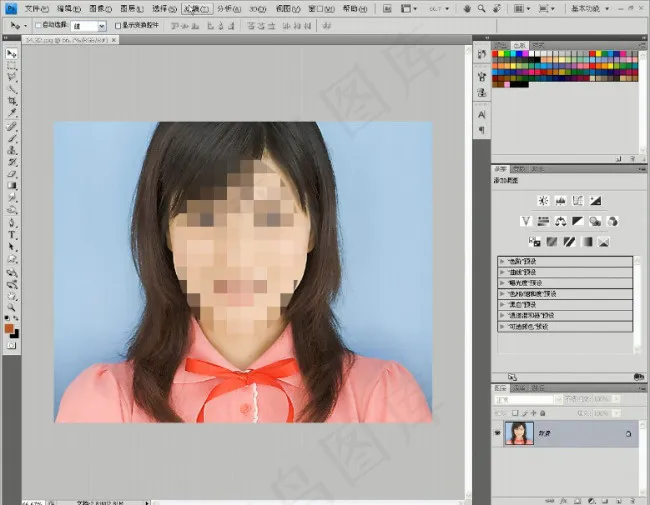Switch to the Swatches tab (色板)
This screenshot has width=650, height=505.
click(x=519, y=45)
